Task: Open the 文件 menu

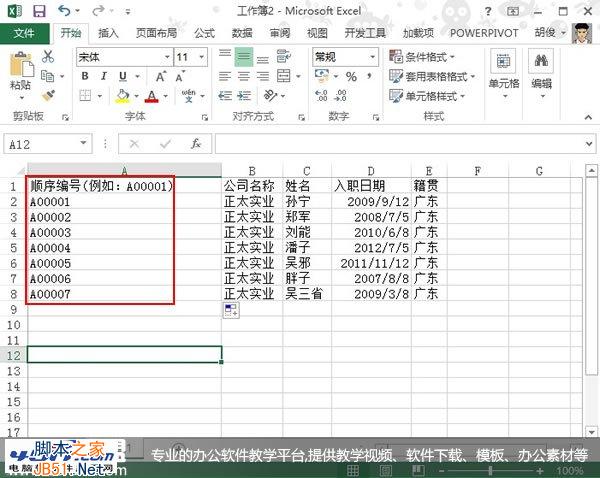Action: pos(24,33)
